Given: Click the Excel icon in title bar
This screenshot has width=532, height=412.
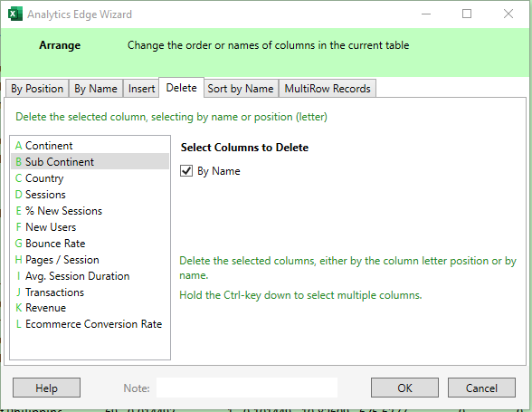Looking at the screenshot, I should coord(14,14).
